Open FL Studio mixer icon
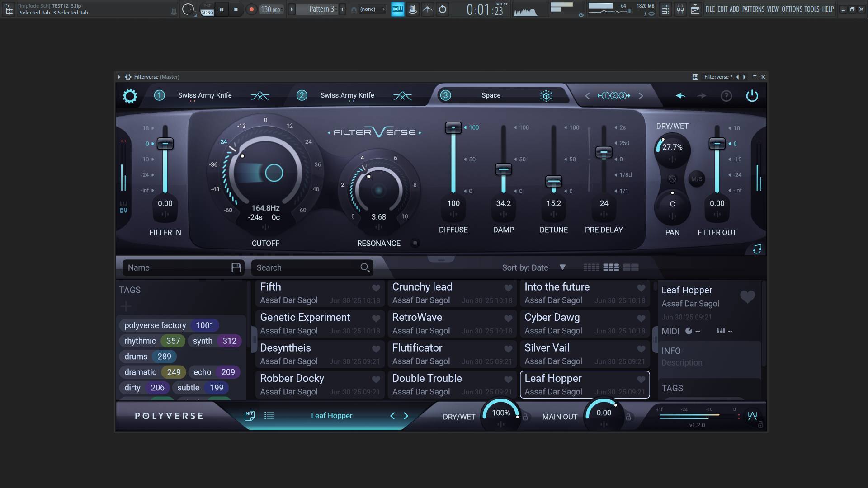 680,9
